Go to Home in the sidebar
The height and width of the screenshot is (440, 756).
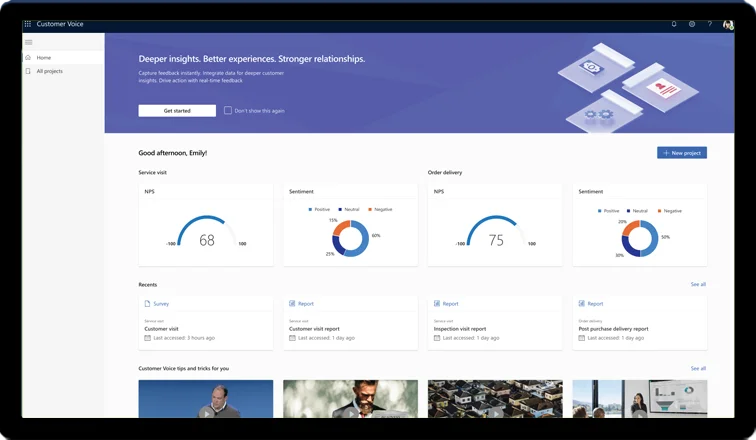pyautogui.click(x=44, y=58)
